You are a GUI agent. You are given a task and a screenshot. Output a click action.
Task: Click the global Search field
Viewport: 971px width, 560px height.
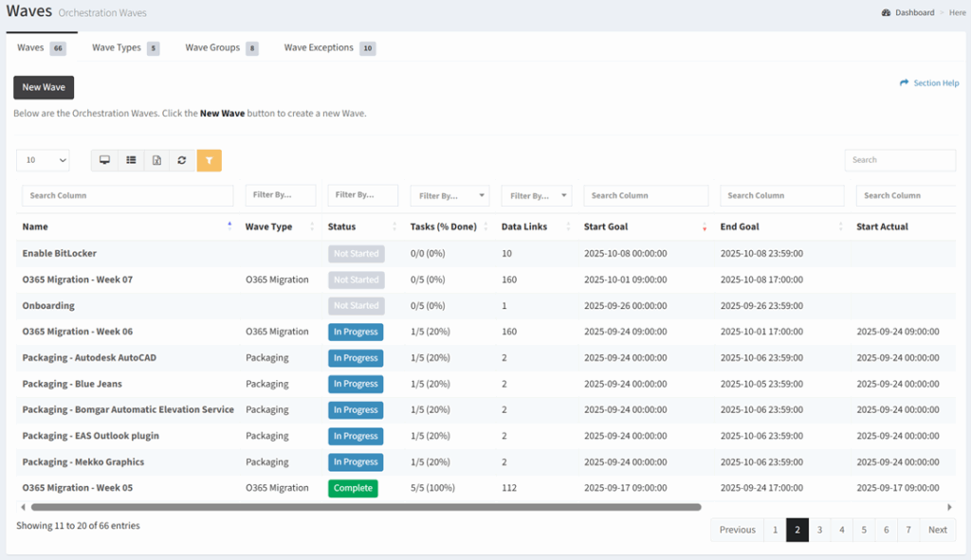pos(899,160)
